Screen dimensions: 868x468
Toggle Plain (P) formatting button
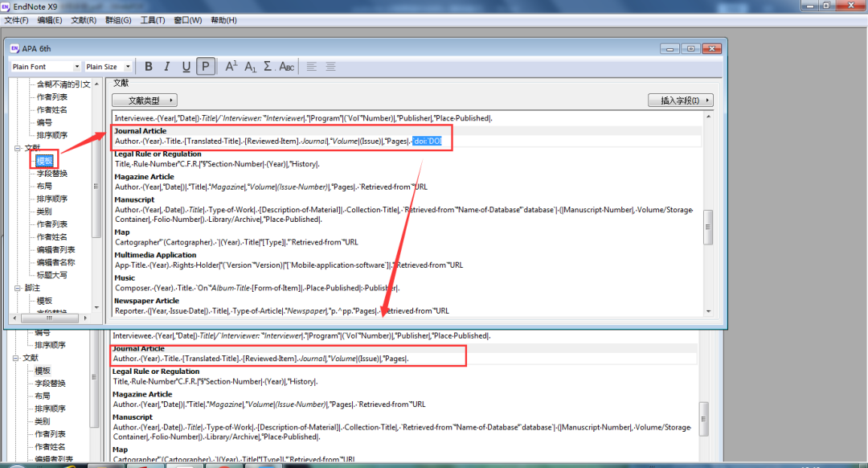coord(206,67)
